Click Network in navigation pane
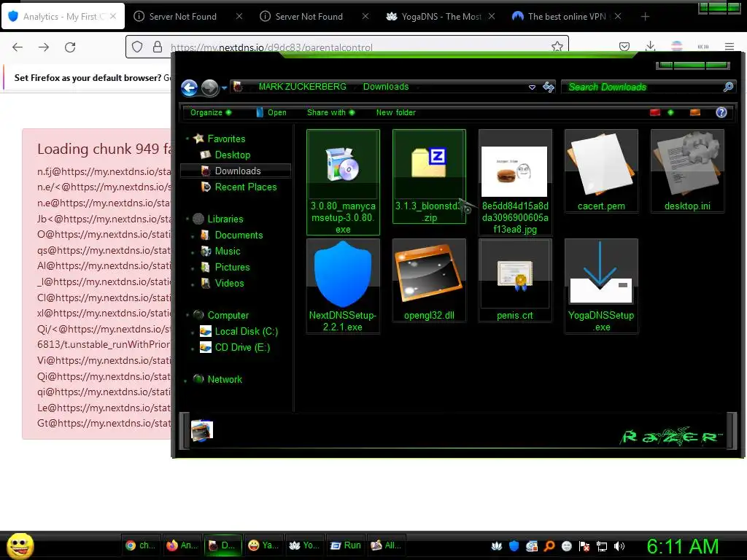Screen dimensions: 747x560 click(x=225, y=379)
